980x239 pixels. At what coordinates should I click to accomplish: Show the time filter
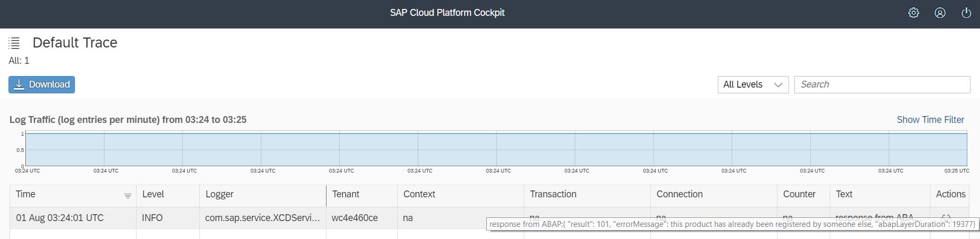pyautogui.click(x=930, y=120)
